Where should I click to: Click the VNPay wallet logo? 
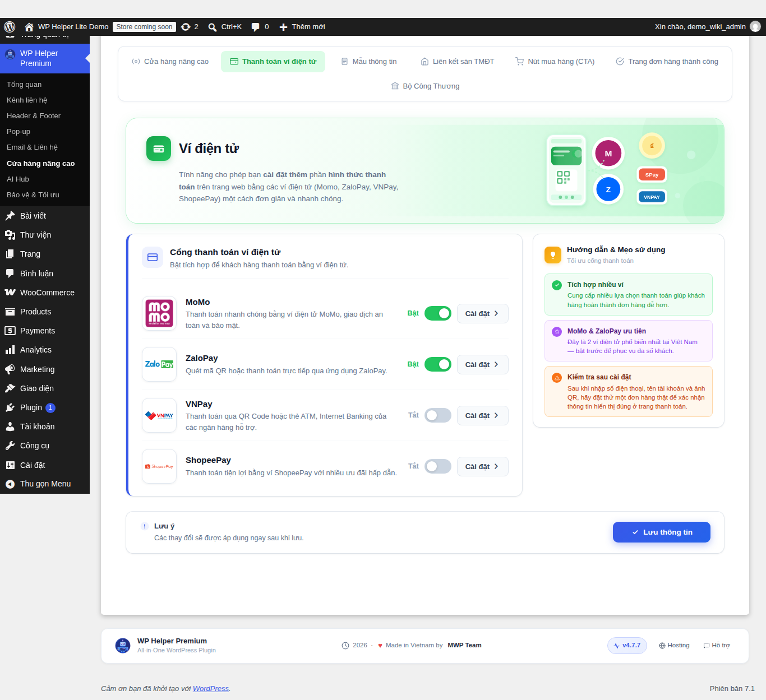coord(159,415)
